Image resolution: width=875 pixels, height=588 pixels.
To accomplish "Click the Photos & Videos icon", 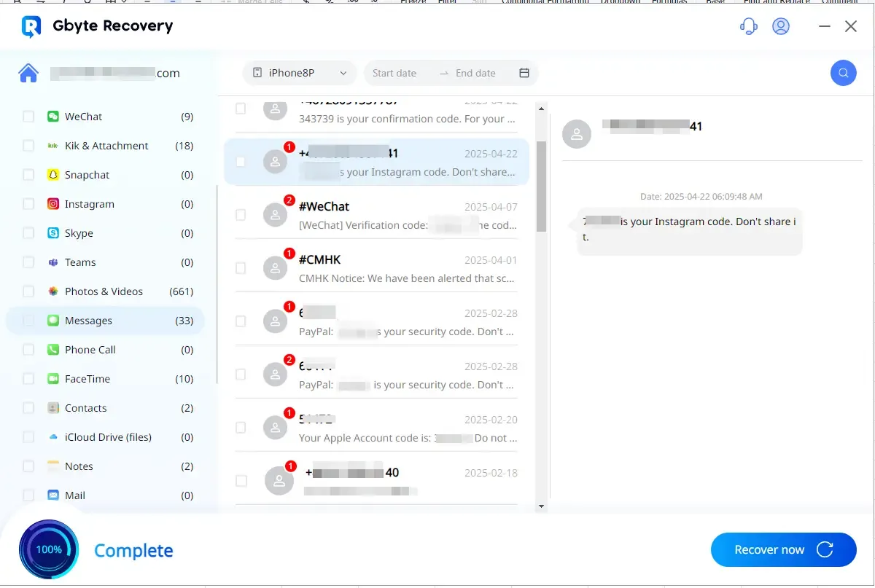I will (53, 291).
